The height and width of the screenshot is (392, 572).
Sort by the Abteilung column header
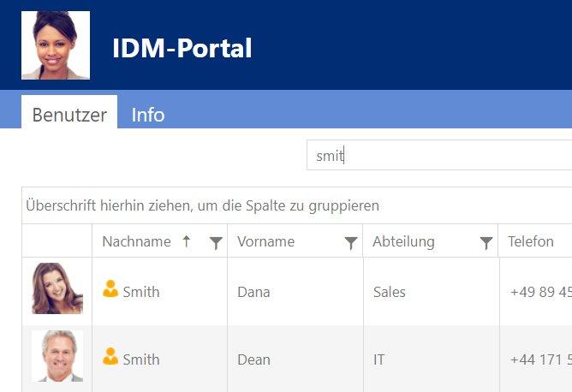[403, 242]
